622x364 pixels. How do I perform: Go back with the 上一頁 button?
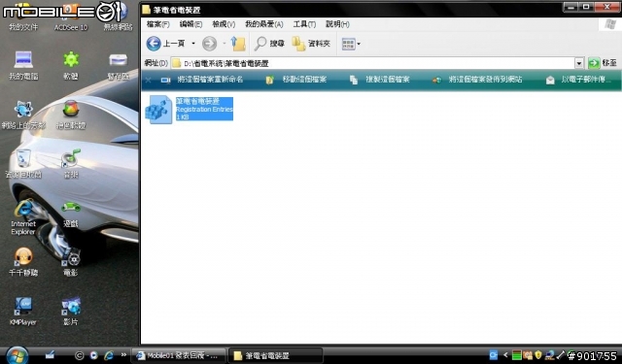pyautogui.click(x=165, y=43)
